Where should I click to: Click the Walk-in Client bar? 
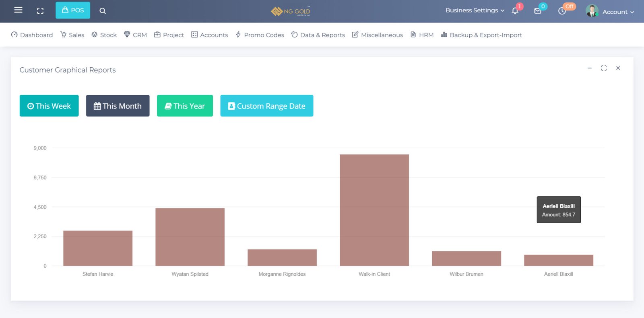click(374, 210)
